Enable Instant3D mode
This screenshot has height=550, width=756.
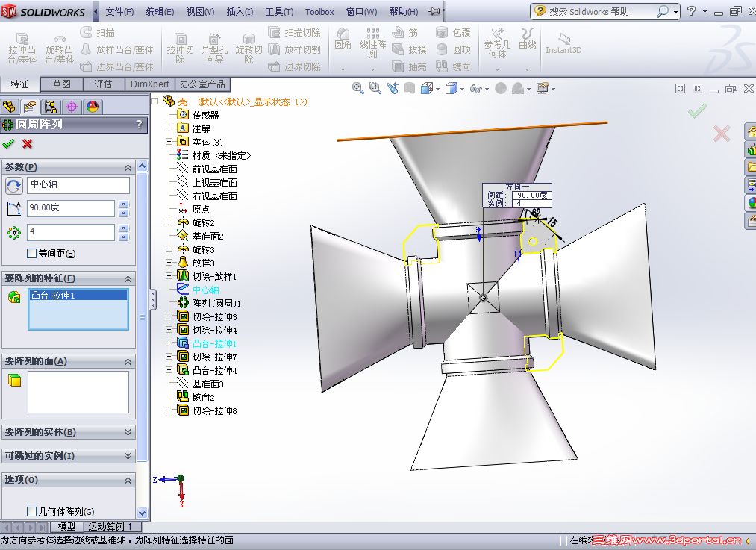point(563,46)
